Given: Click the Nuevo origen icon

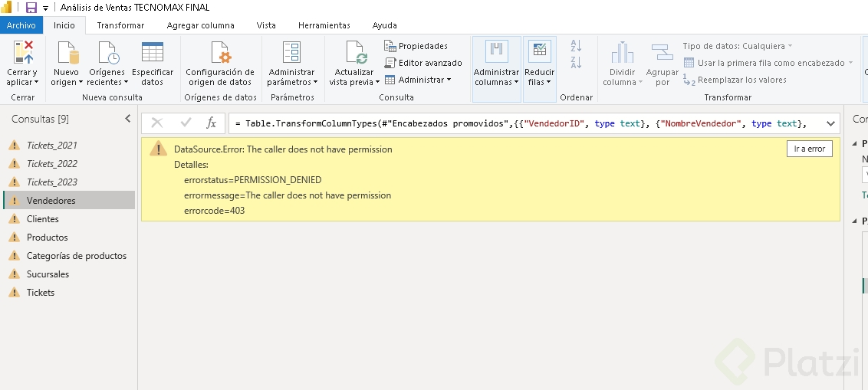Looking at the screenshot, I should [x=67, y=53].
